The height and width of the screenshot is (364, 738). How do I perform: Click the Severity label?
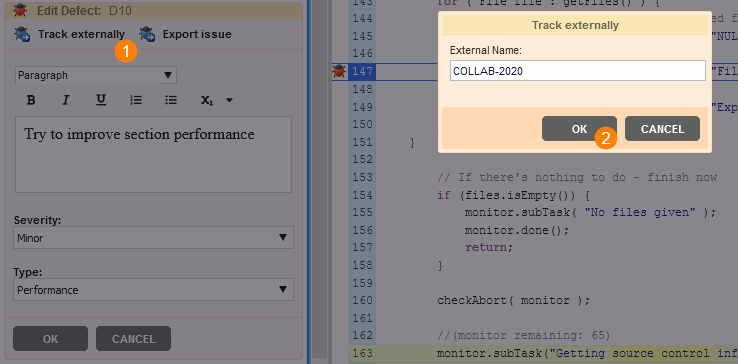(38, 220)
